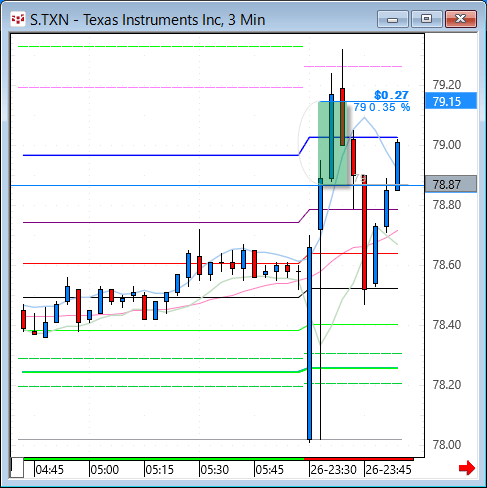Click the $0.27 measurement label

391,95
